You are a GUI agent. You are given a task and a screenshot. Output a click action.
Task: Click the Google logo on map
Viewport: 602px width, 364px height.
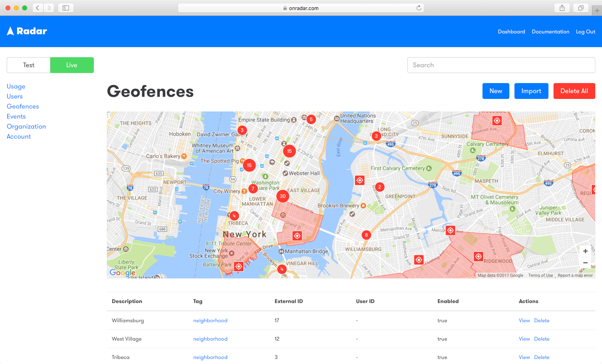pos(122,273)
